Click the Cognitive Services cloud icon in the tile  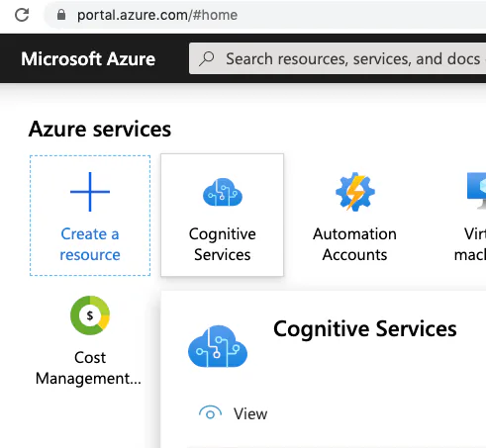223,192
